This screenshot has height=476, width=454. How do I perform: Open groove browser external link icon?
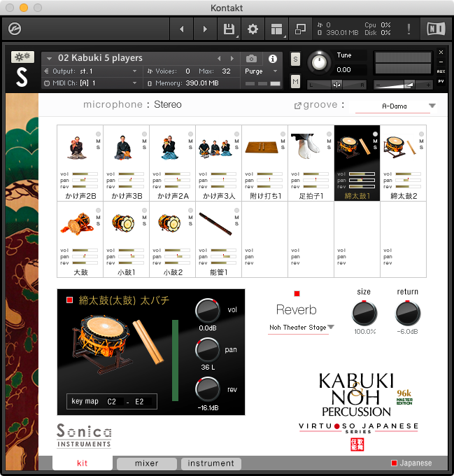pos(297,106)
